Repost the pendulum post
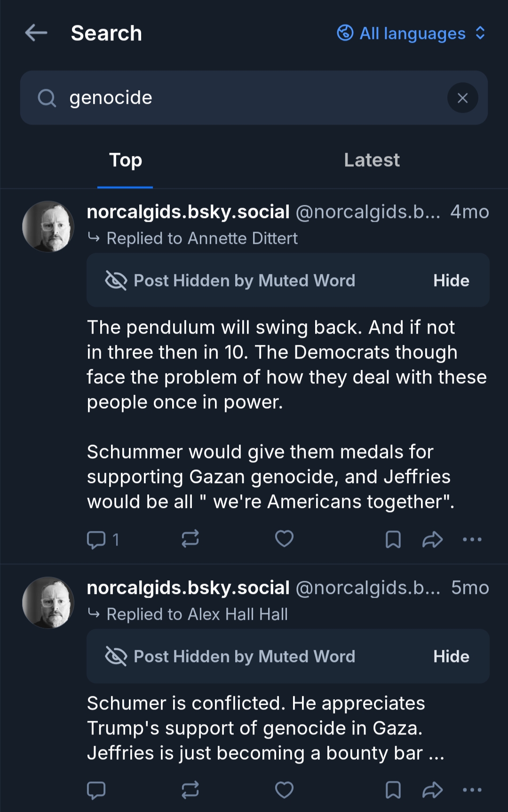The image size is (508, 812). point(190,539)
